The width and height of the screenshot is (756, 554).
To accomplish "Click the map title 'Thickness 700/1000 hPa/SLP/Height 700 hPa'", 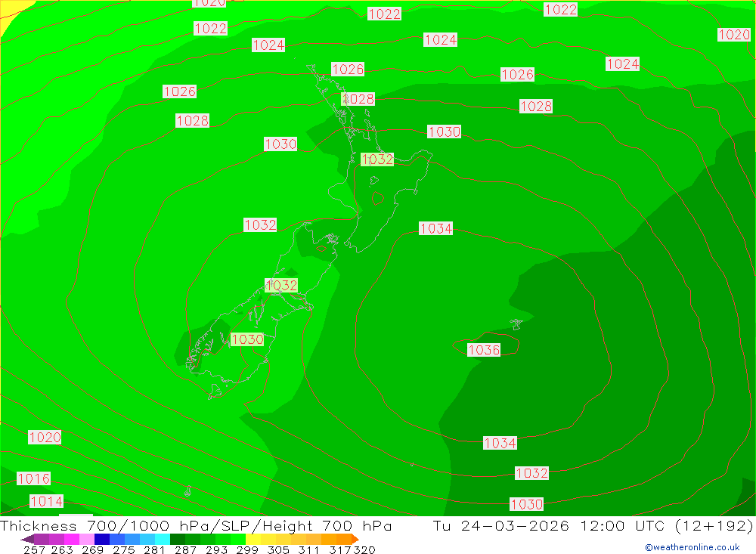I will pyautogui.click(x=196, y=525).
